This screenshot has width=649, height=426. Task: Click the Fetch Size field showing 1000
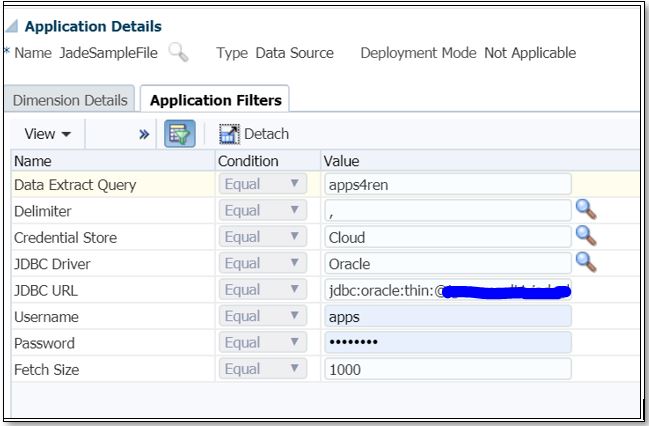click(x=447, y=369)
